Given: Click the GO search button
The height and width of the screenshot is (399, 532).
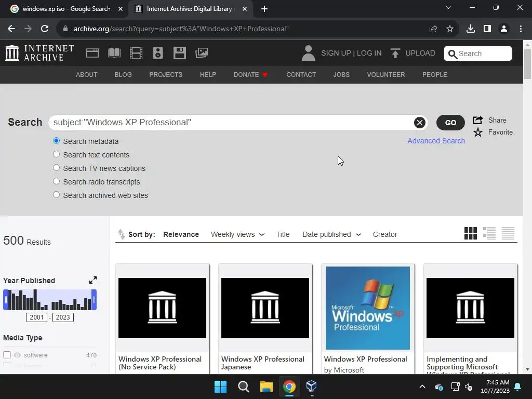Looking at the screenshot, I should tap(450, 123).
